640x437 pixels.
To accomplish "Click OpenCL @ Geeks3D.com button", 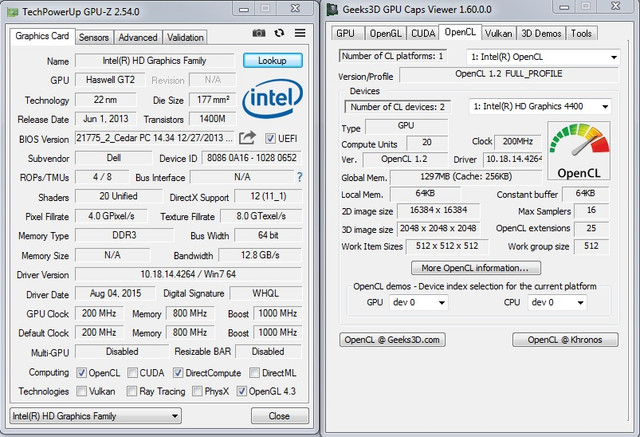I will [392, 340].
